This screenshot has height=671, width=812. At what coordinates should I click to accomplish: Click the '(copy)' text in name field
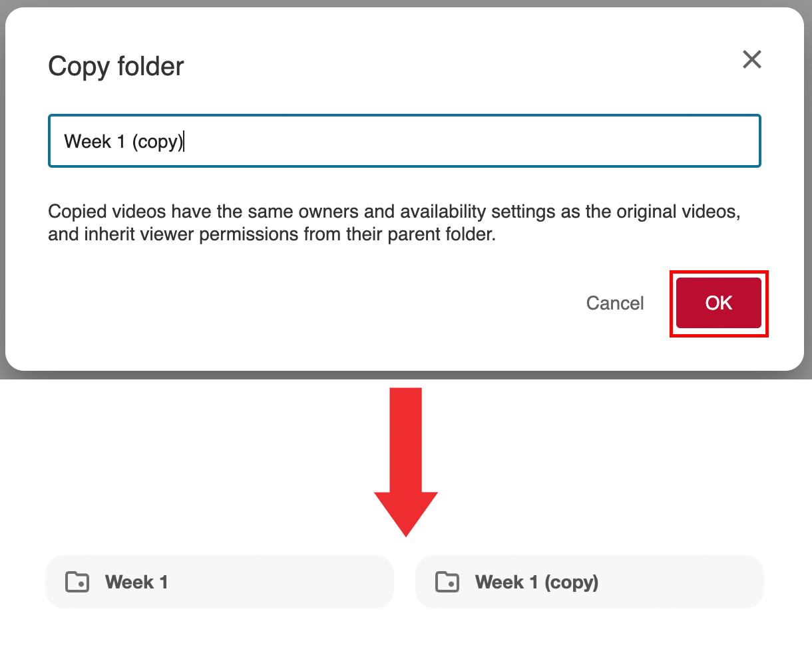pyautogui.click(x=157, y=142)
